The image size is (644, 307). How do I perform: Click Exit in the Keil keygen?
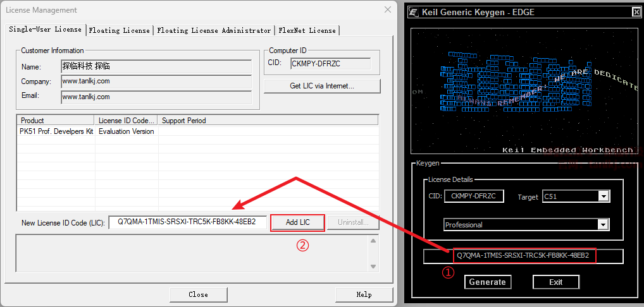coord(555,282)
